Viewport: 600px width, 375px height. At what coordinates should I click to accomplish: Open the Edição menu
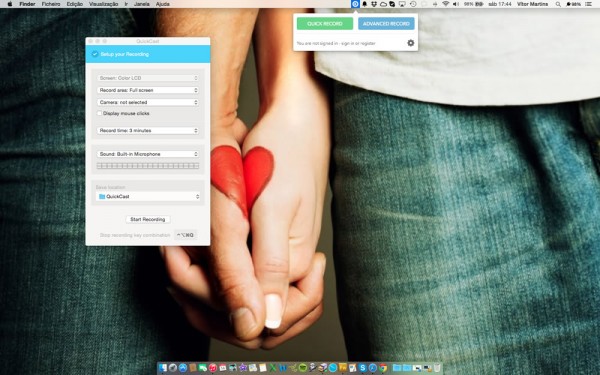75,4
